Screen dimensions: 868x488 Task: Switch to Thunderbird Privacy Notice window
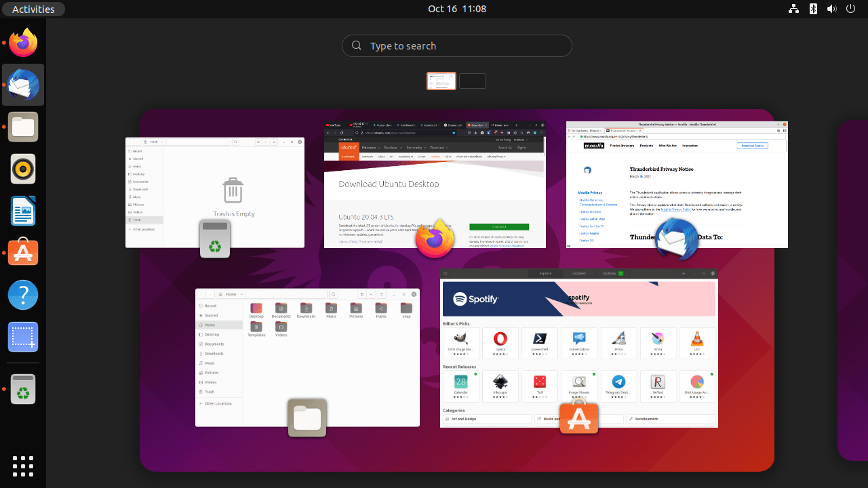(x=677, y=184)
